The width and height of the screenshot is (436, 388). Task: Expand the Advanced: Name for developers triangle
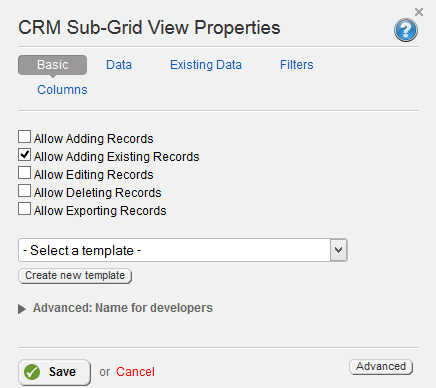coord(22,309)
